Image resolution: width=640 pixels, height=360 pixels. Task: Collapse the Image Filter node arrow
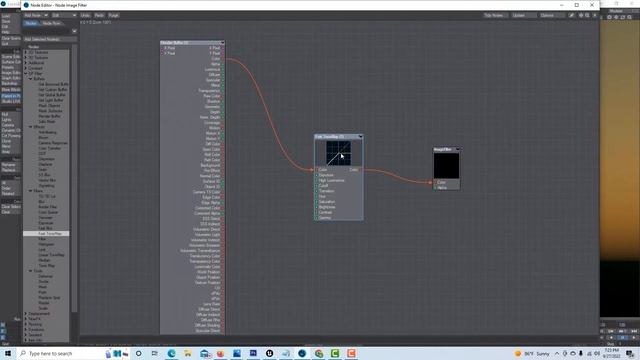[458, 149]
